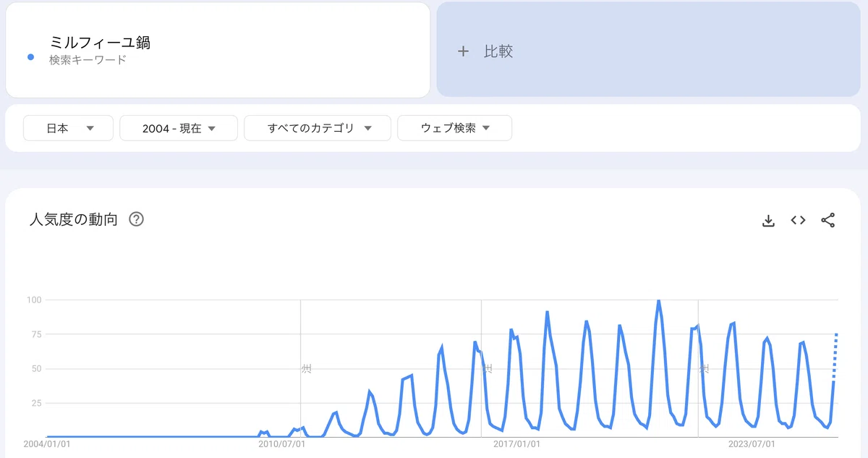Click the 人気度の動向 heading
The width and height of the screenshot is (868, 458).
(x=73, y=219)
